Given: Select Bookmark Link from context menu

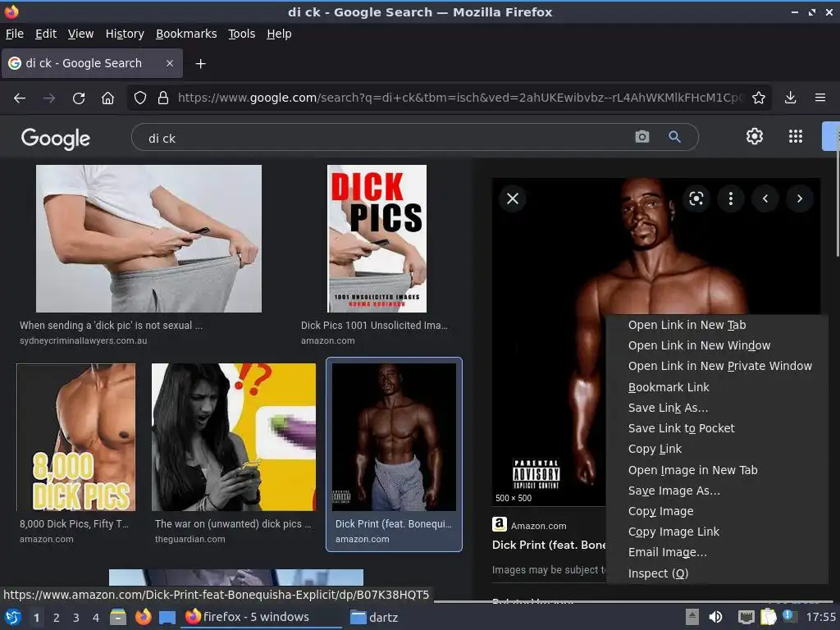Looking at the screenshot, I should click(717, 387).
